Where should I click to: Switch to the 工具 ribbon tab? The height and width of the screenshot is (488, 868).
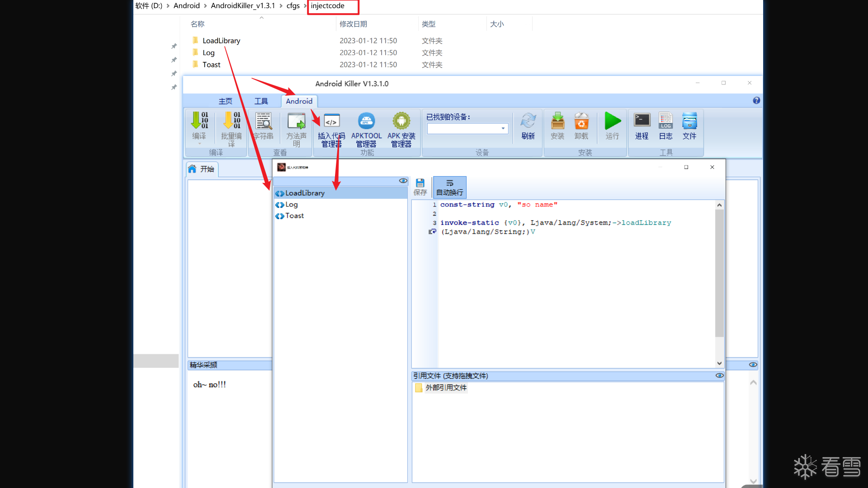click(x=261, y=101)
